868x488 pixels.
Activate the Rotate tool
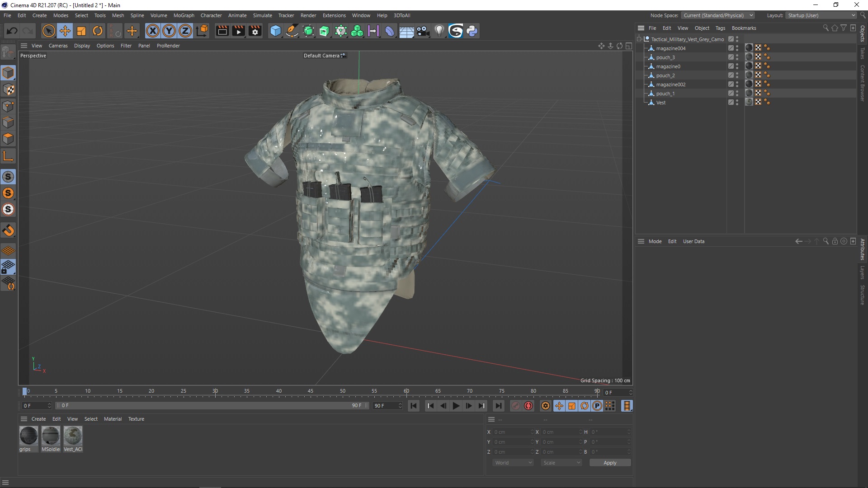(98, 31)
